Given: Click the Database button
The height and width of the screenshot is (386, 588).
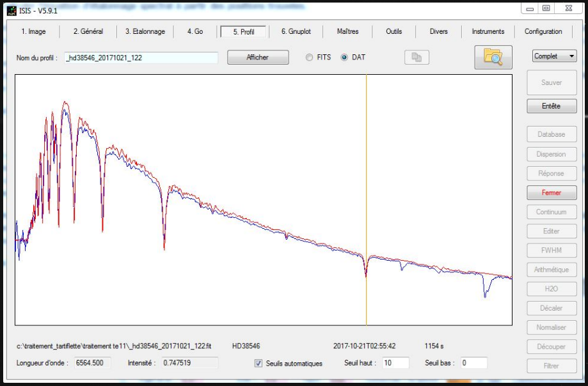Looking at the screenshot, I should pos(552,134).
